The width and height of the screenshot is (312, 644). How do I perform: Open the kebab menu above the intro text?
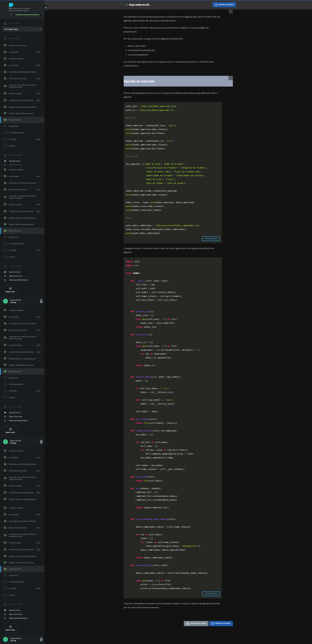click(x=231, y=11)
